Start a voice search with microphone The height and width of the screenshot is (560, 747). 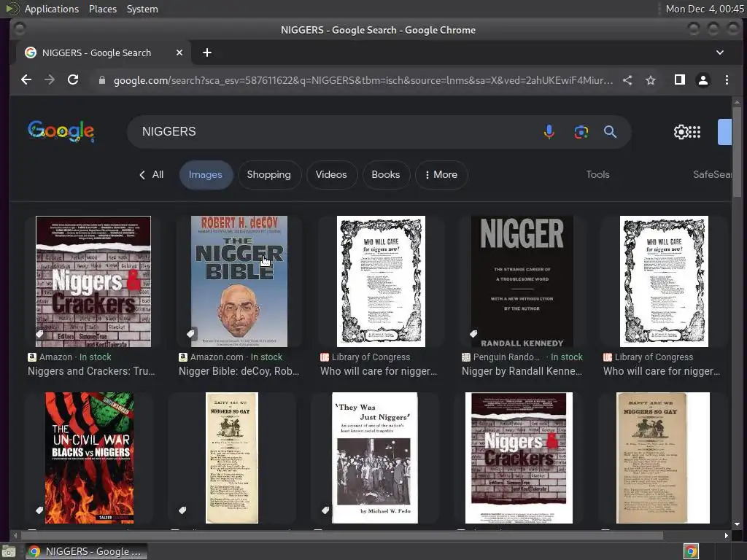549,132
